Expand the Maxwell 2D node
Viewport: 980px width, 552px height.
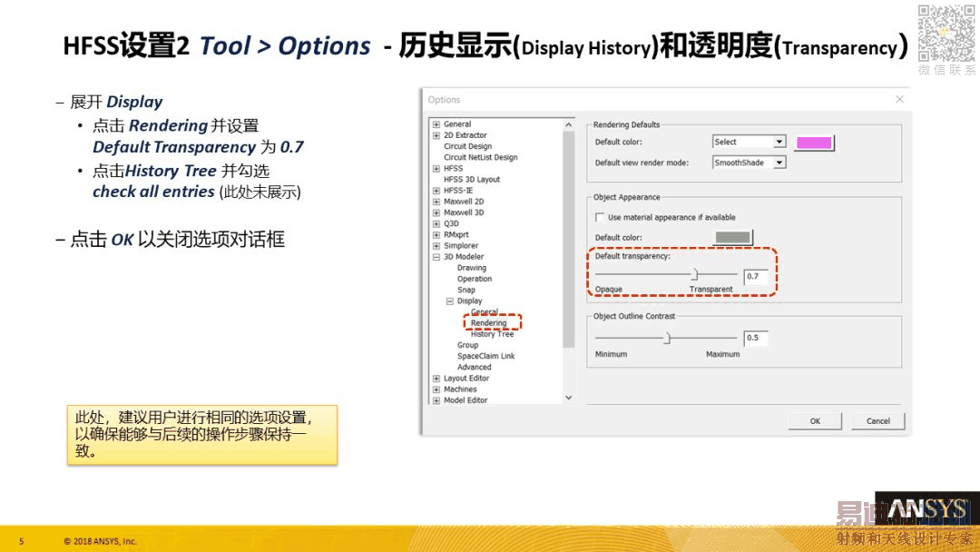tap(436, 202)
